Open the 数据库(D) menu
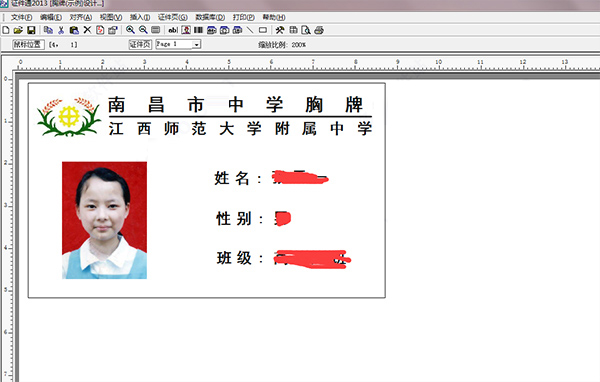Viewport: 600px width, 382px height. click(210, 17)
